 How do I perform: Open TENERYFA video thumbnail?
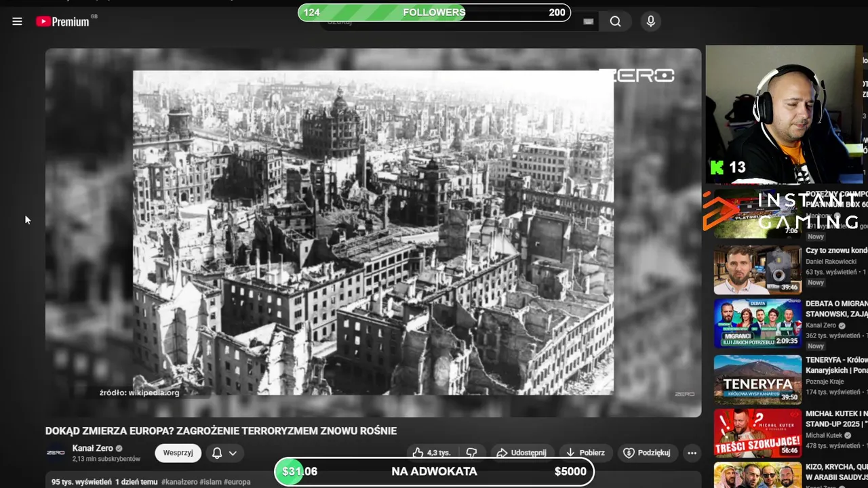click(757, 379)
